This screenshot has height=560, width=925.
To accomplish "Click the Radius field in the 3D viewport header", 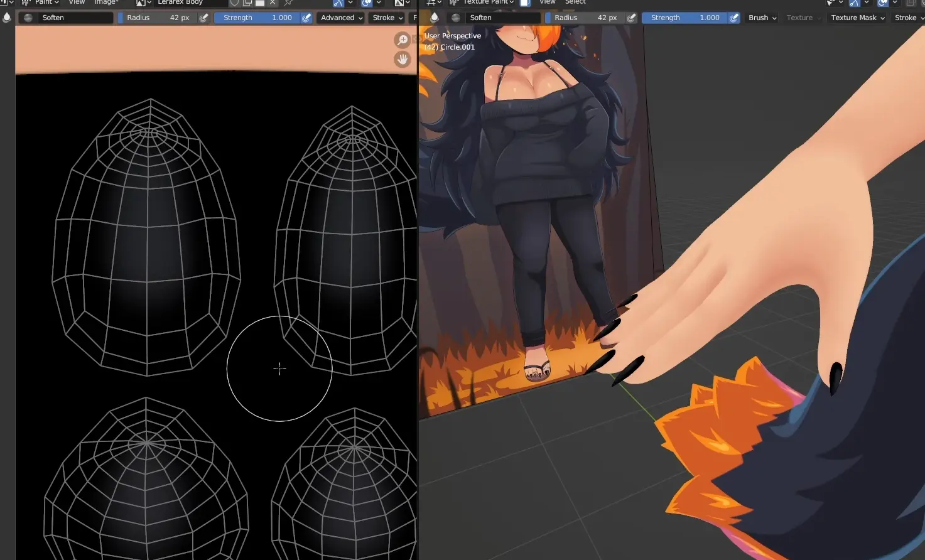I will tap(585, 18).
